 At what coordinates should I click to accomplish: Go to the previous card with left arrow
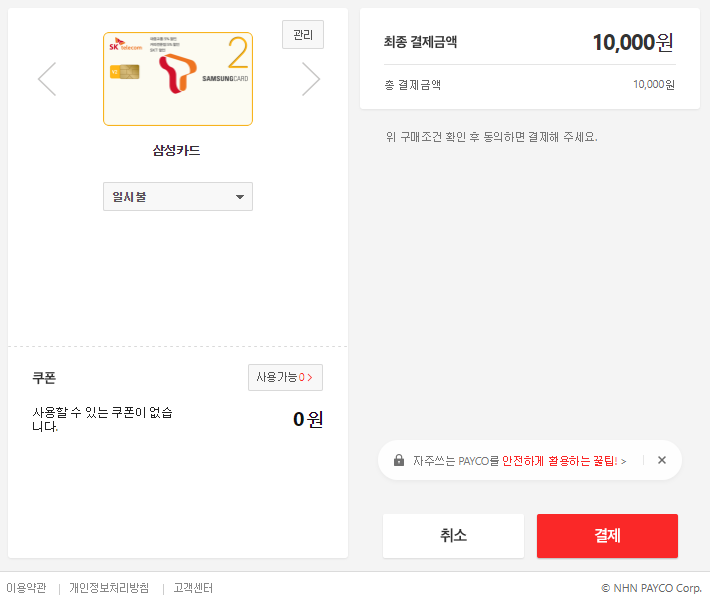click(x=47, y=79)
